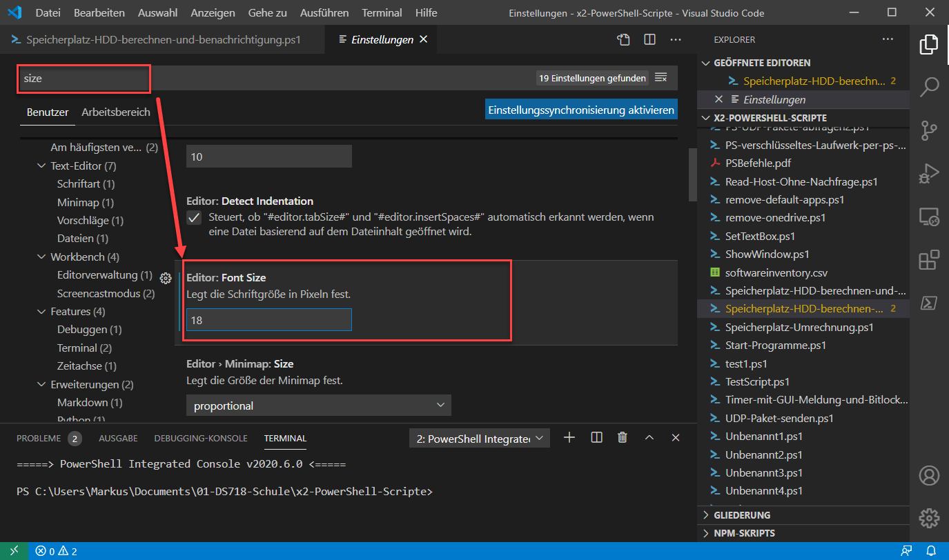Open the Terminal menu
Screen dimensions: 949x560
coord(381,12)
